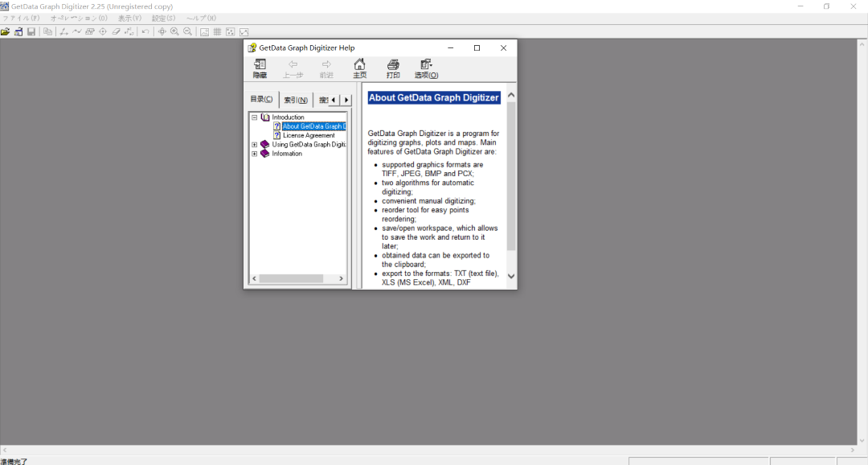Click the Undo toolbar icon
Viewport: 868px width, 465px height.
coord(145,31)
